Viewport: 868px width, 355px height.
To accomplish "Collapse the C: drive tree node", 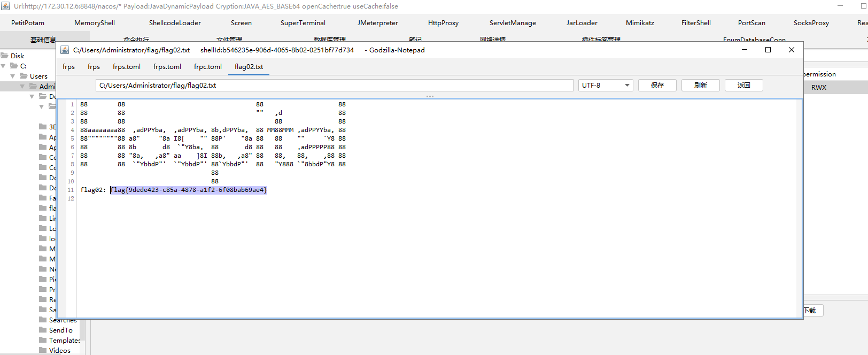I will 3,66.
